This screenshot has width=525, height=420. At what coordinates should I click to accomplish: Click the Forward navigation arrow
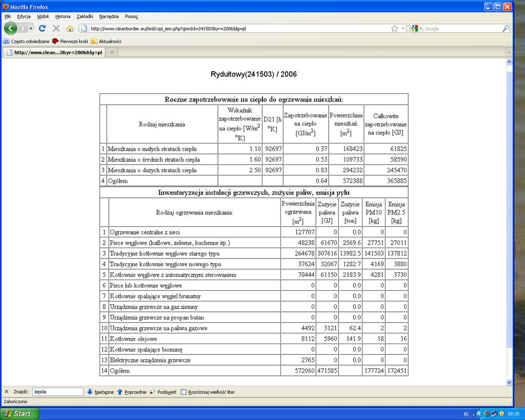click(x=23, y=29)
